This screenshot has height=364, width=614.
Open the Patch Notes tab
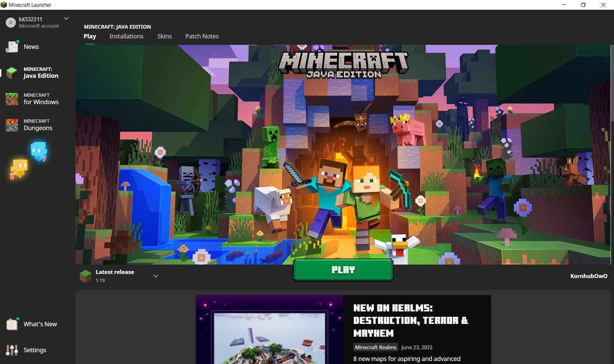tap(202, 36)
